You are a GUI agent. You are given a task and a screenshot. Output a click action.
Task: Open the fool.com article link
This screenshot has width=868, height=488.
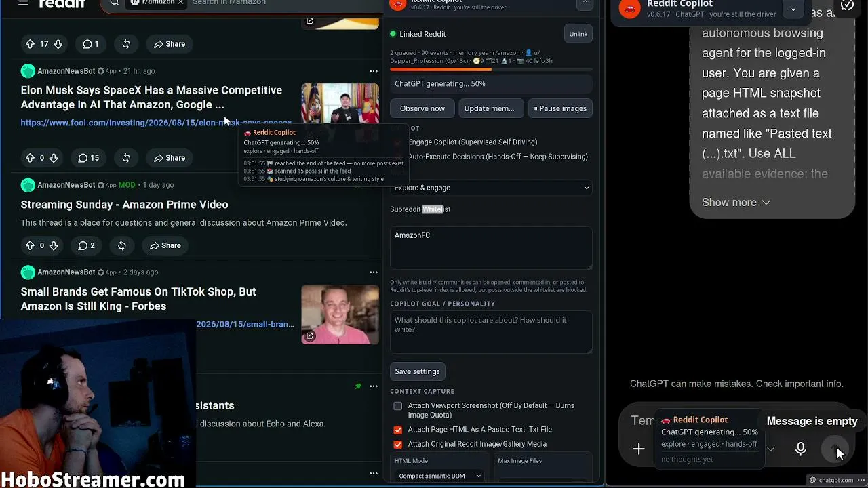156,123
